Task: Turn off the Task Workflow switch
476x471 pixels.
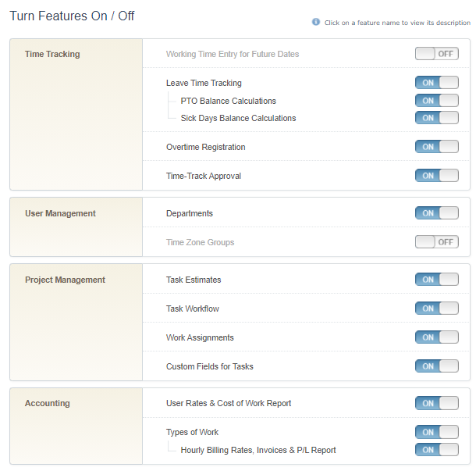Action: coord(436,309)
